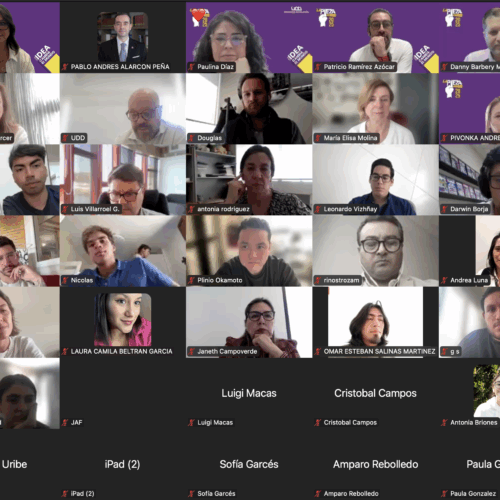
Task: Select Pablo Andres Alarcon Peña's profile picture
Action: [x=122, y=37]
